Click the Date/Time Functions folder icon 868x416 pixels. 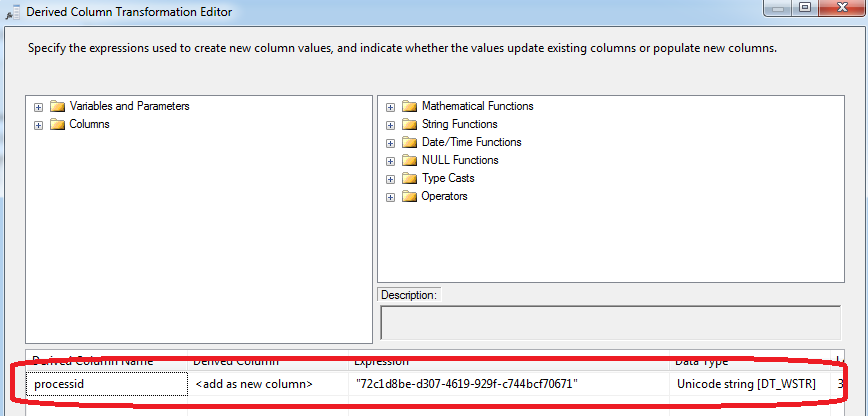[409, 142]
